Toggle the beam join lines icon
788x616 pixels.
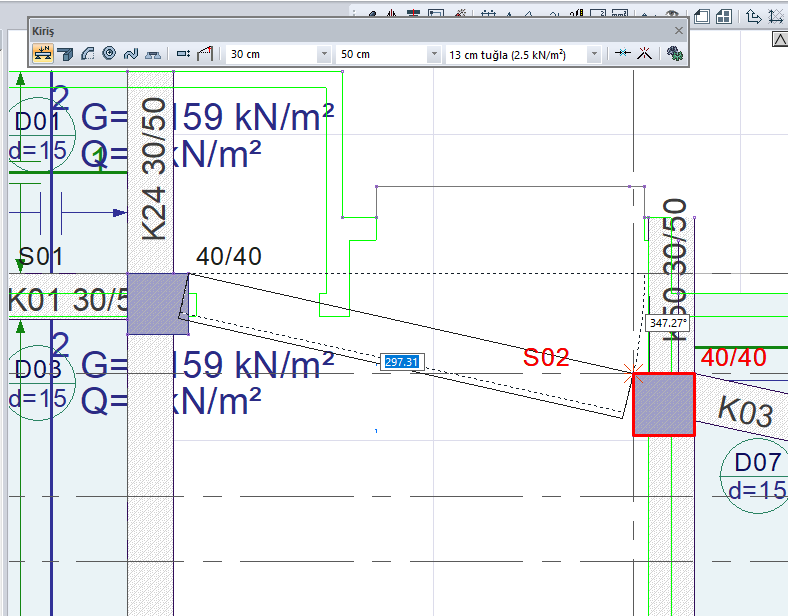(x=622, y=54)
